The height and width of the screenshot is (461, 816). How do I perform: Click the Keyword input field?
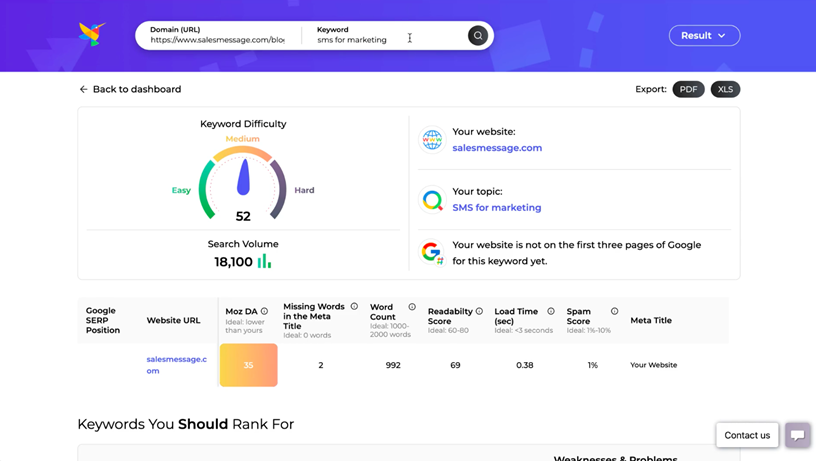point(360,40)
